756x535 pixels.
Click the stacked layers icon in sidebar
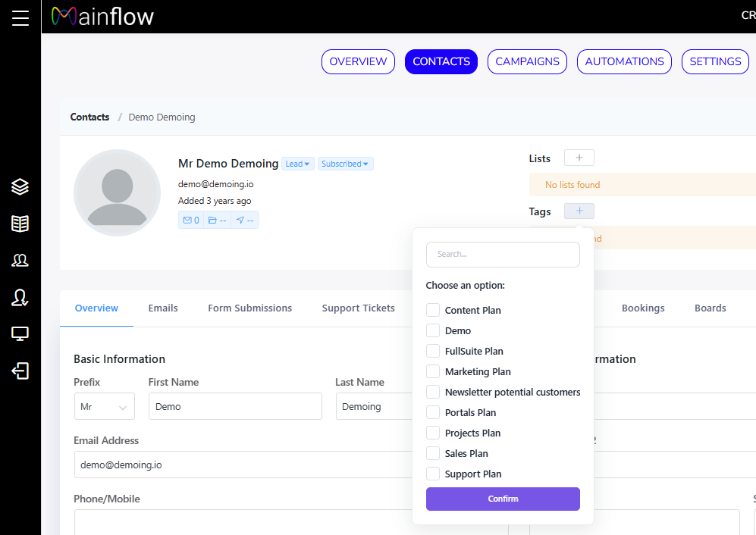tap(20, 186)
